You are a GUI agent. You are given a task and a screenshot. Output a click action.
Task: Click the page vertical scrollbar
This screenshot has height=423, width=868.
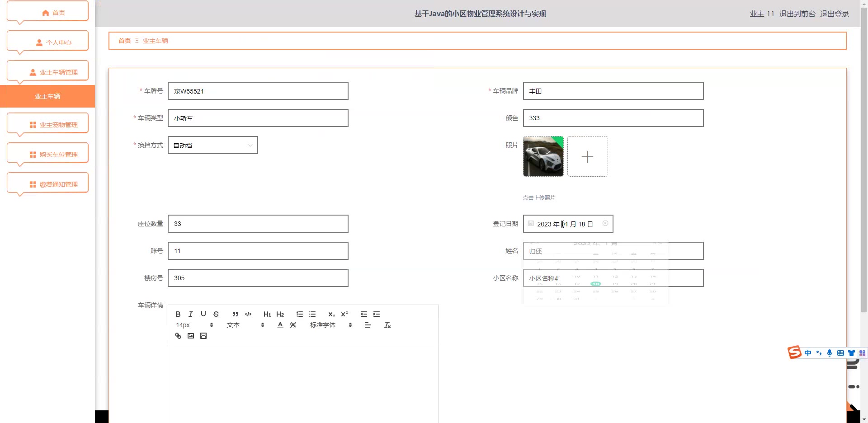864,160
